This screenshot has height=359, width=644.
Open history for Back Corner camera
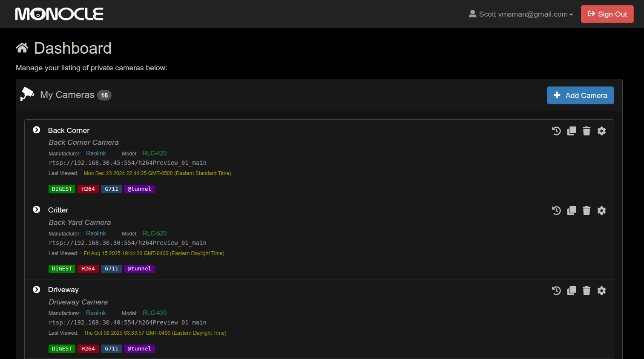[556, 131]
